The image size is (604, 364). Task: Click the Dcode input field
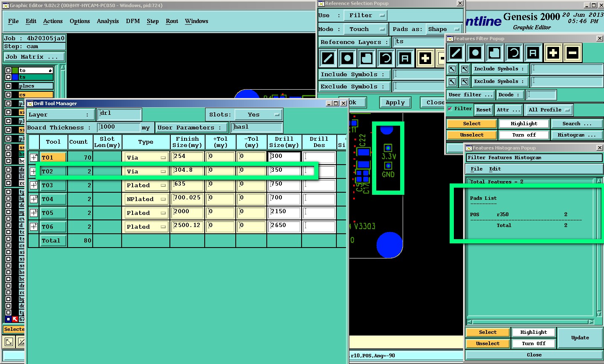pyautogui.click(x=541, y=95)
